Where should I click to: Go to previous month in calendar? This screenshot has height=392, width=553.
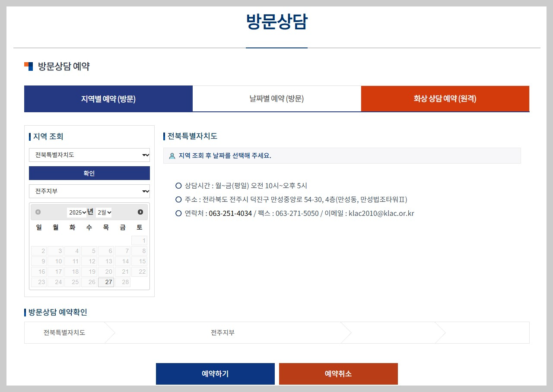point(38,212)
